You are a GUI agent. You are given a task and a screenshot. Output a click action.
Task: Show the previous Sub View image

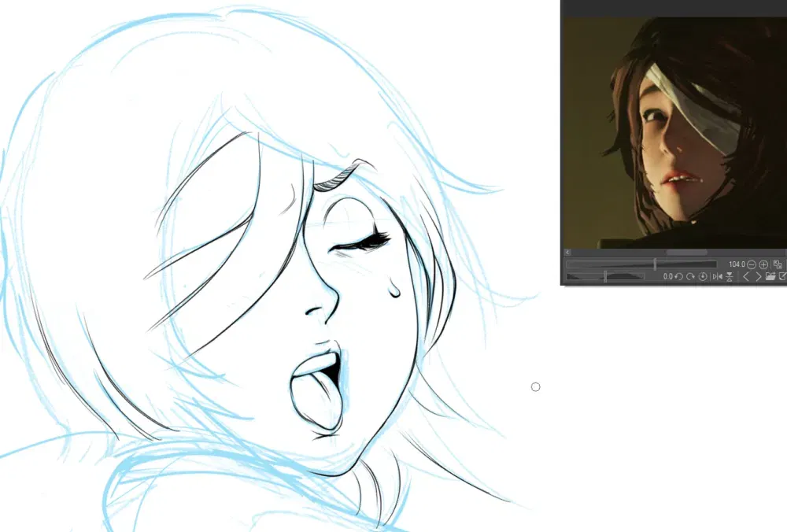tap(746, 276)
